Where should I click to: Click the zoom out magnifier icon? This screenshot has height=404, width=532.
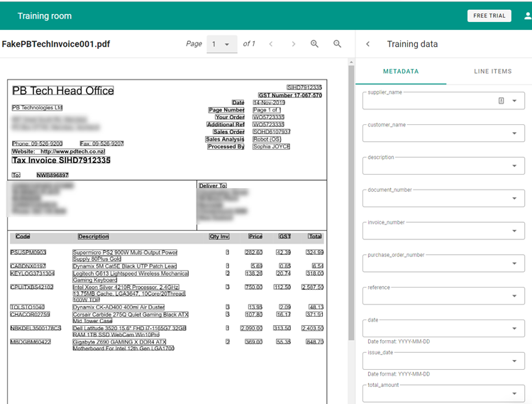[338, 44]
